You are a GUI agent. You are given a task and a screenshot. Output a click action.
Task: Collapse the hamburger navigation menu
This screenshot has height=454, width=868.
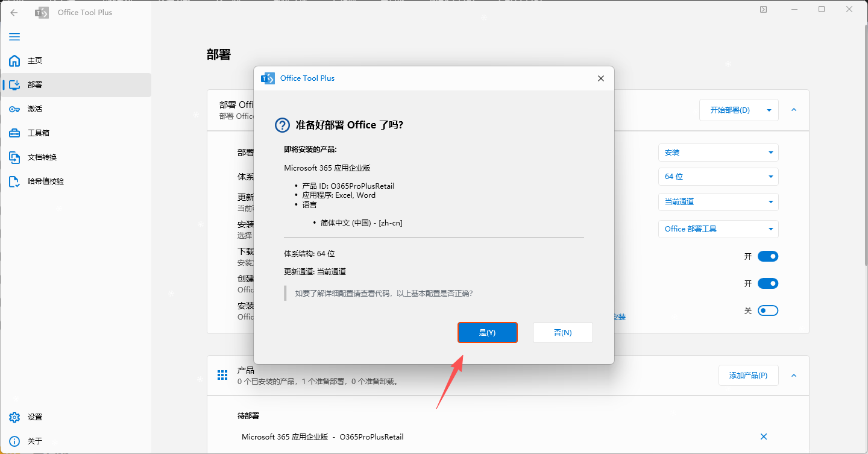pyautogui.click(x=14, y=37)
